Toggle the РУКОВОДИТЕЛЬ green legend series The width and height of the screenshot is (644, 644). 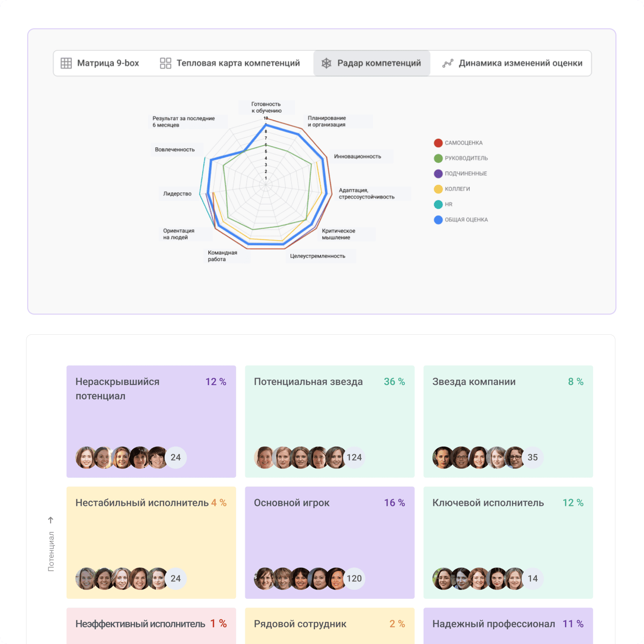438,158
